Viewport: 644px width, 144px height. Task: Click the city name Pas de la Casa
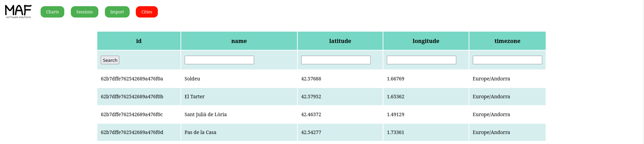[200, 132]
